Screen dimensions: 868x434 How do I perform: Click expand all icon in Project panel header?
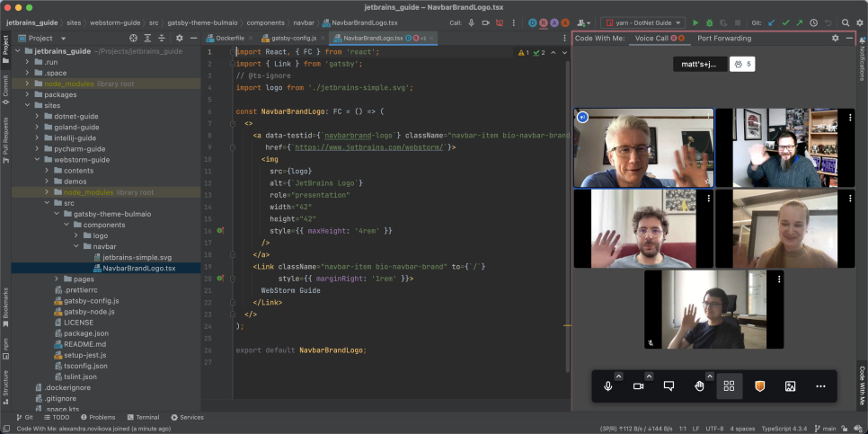(x=147, y=39)
